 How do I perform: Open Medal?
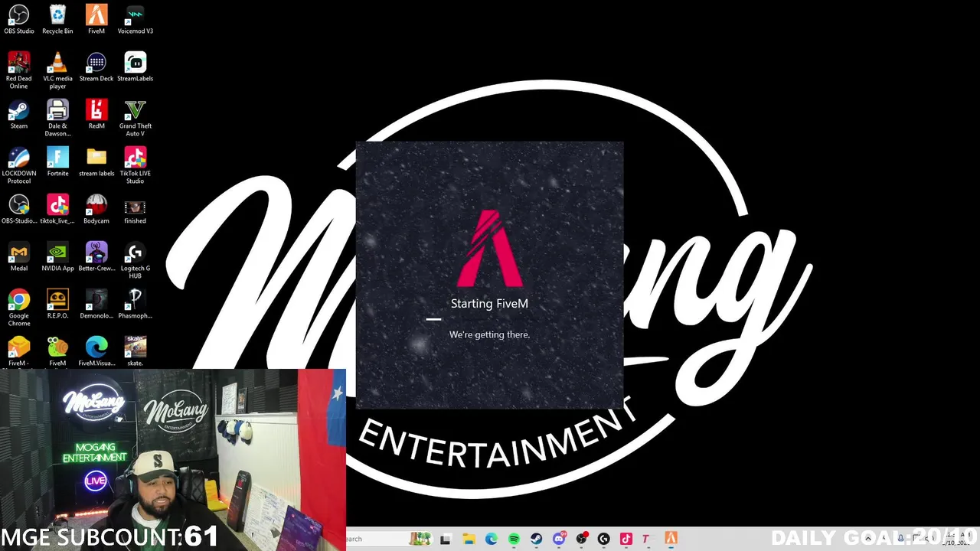[19, 257]
